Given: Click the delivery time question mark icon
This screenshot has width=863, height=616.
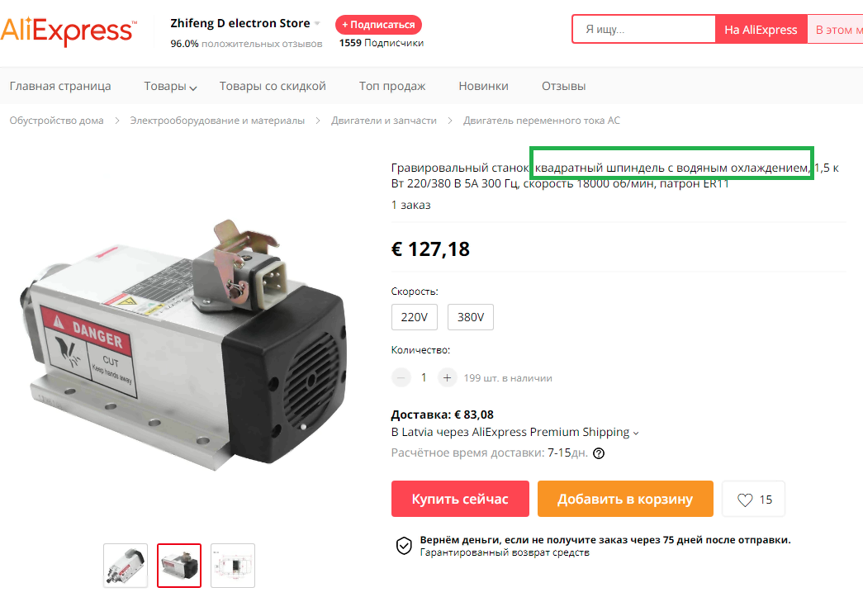Looking at the screenshot, I should point(599,453).
